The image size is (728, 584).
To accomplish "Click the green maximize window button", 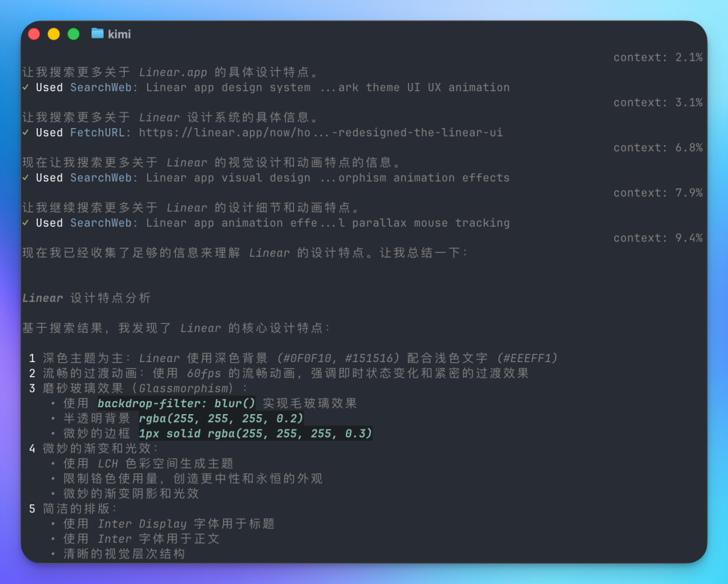I will pos(73,34).
